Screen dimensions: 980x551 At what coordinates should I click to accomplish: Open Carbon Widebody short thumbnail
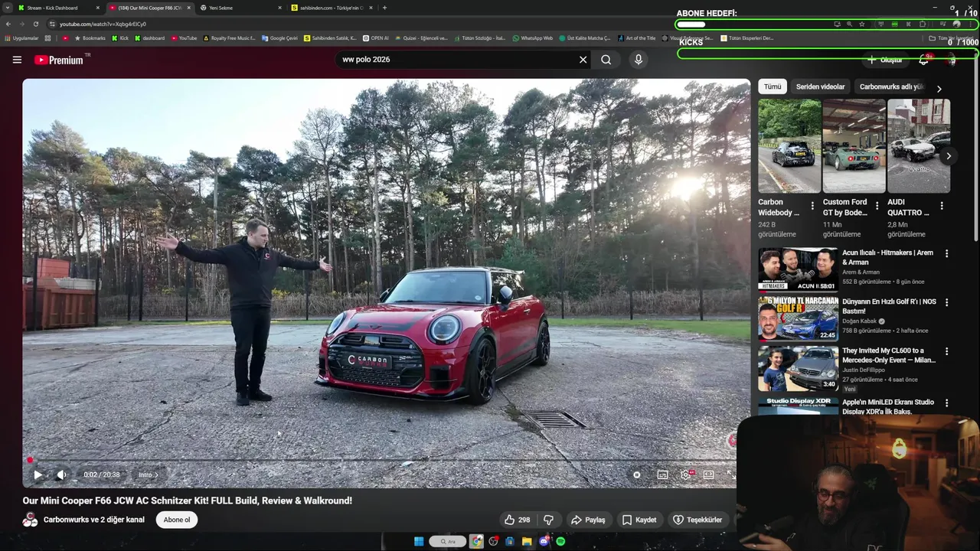[x=789, y=145]
